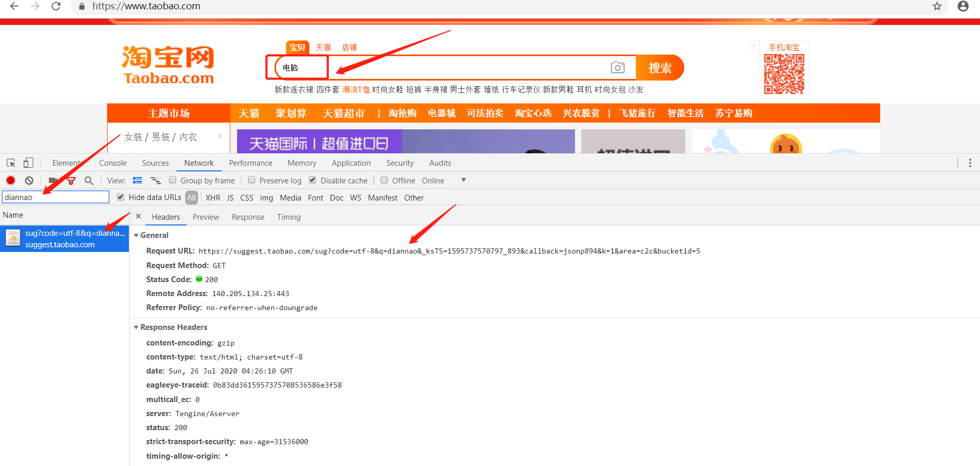Filter requests by JS
Image resolution: width=980 pixels, height=466 pixels.
coord(230,198)
